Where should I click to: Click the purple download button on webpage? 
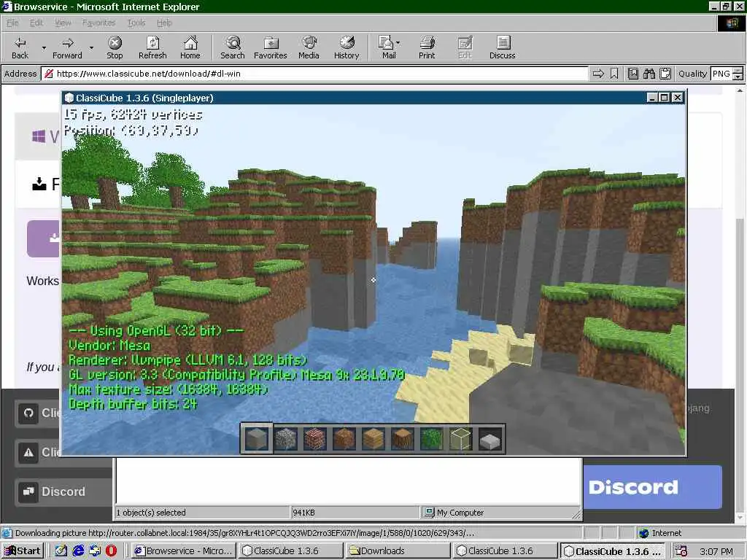44,238
